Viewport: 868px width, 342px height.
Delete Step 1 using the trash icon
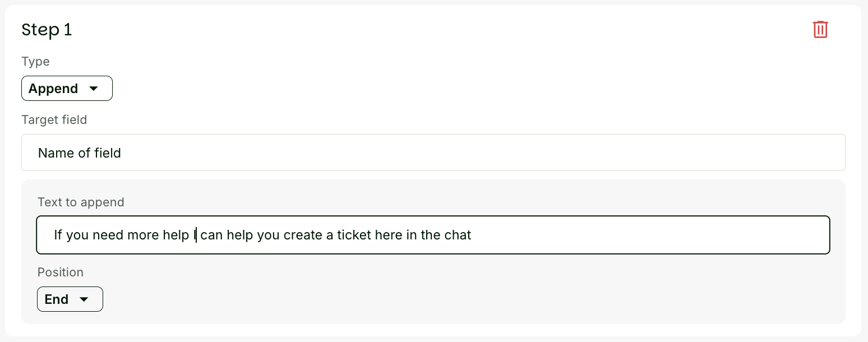pyautogui.click(x=820, y=29)
